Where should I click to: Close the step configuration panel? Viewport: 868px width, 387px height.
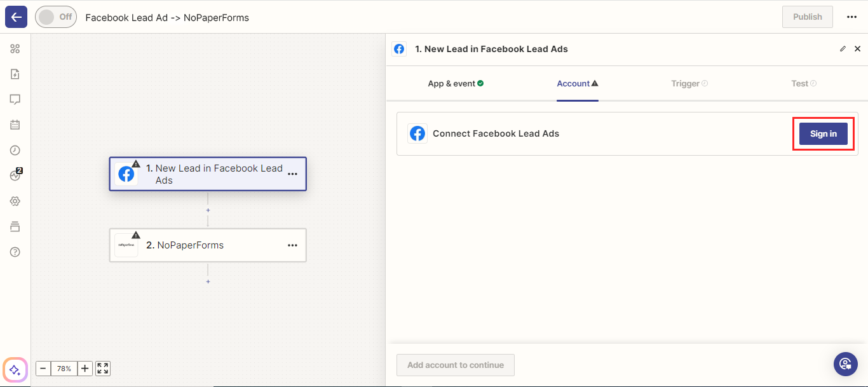tap(857, 49)
